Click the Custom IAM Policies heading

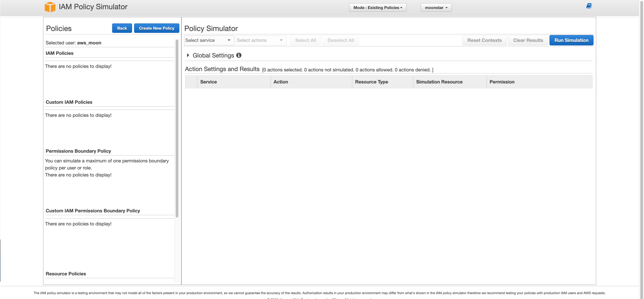[69, 102]
